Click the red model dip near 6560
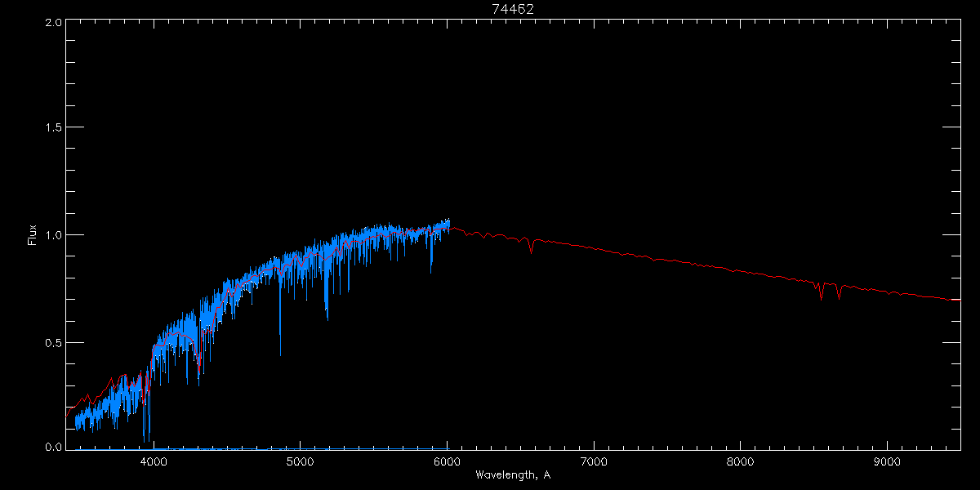Image resolution: width=980 pixels, height=490 pixels. click(x=532, y=247)
